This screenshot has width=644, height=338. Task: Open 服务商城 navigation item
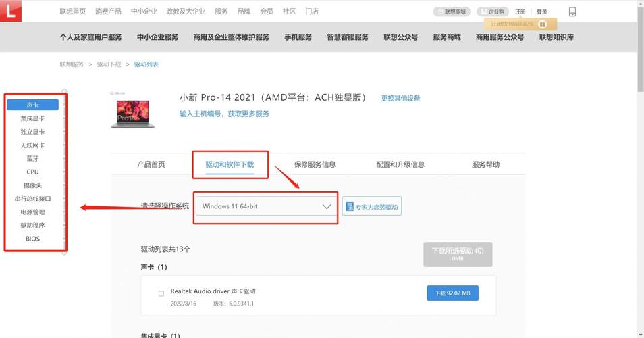coord(447,37)
